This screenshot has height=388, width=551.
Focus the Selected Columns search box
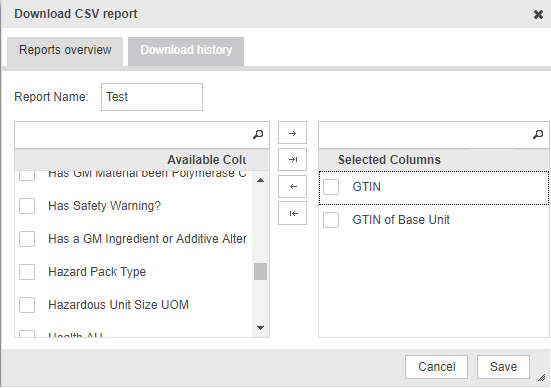[434, 135]
